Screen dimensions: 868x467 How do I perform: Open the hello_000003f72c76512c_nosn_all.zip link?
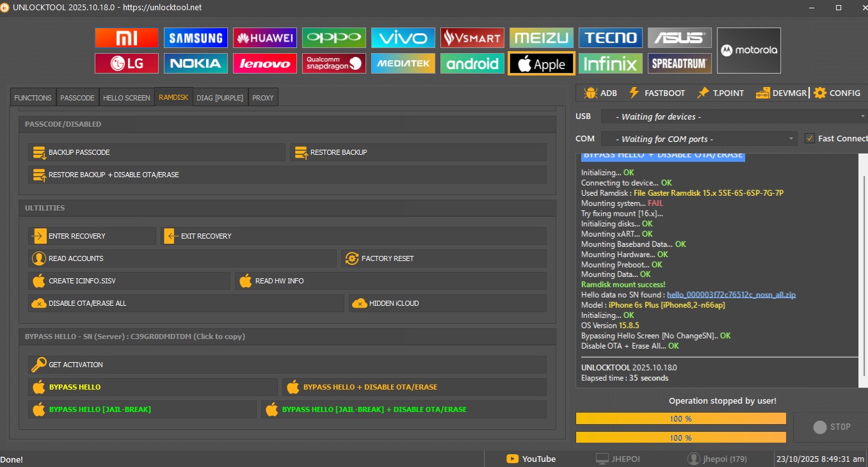coord(731,295)
